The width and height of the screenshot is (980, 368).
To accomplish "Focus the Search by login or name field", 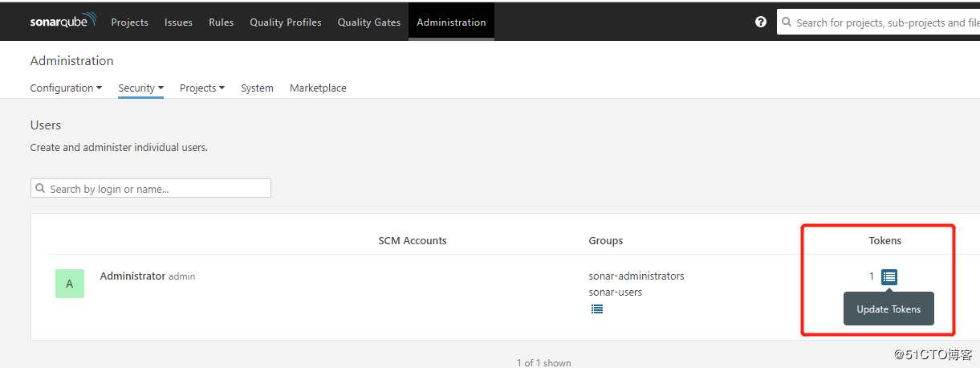I will pyautogui.click(x=151, y=188).
